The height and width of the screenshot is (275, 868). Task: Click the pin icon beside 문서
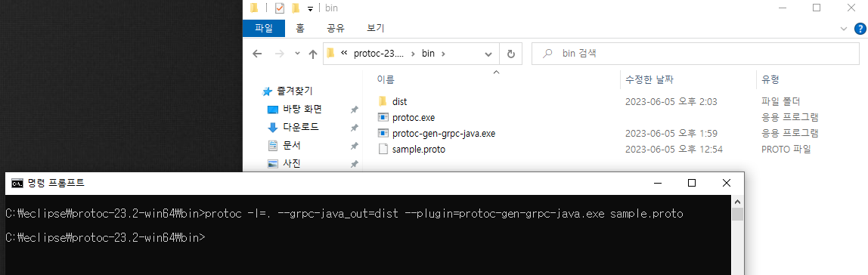point(355,146)
